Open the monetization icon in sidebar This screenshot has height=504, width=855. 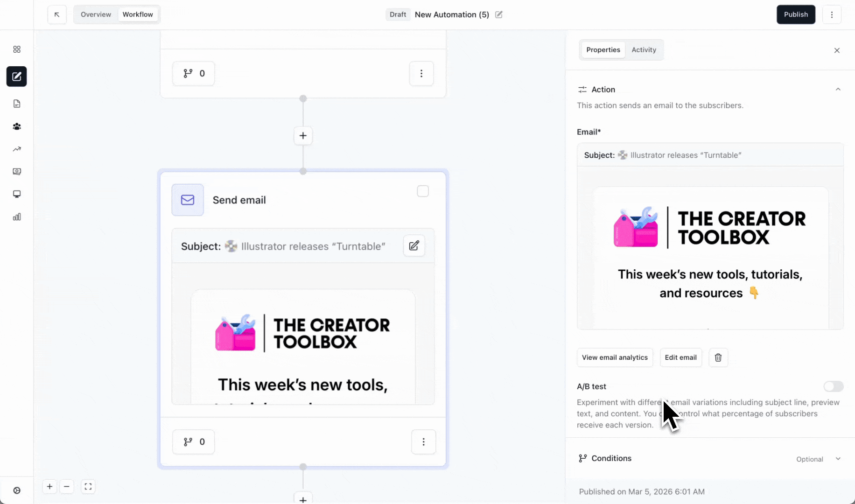pyautogui.click(x=17, y=171)
